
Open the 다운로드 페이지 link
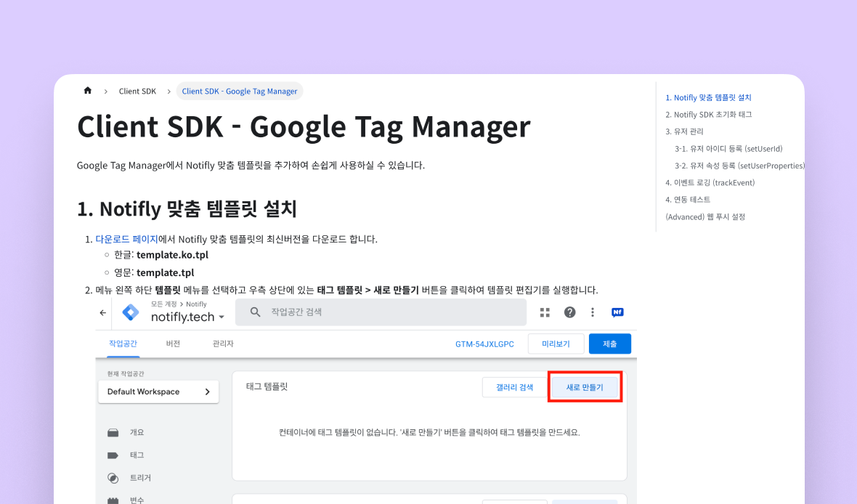(126, 239)
